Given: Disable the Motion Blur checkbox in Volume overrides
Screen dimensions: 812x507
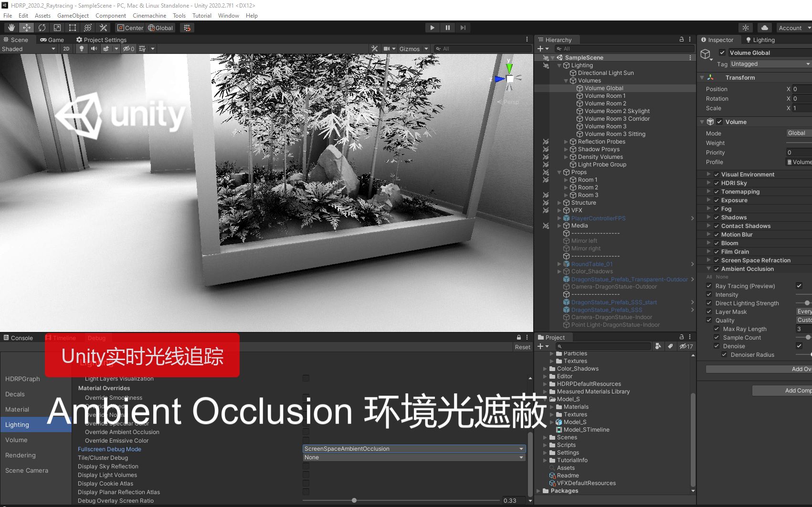Looking at the screenshot, I should pos(717,234).
